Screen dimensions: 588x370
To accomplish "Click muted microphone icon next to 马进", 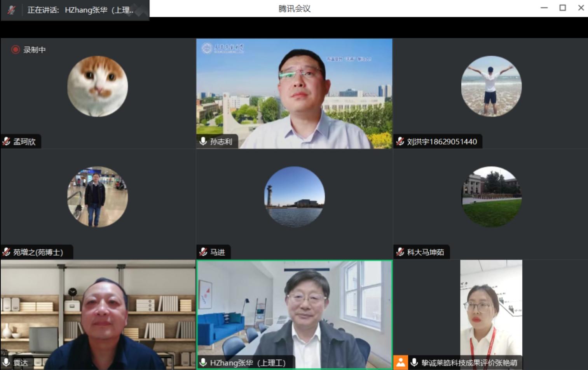I will (203, 252).
